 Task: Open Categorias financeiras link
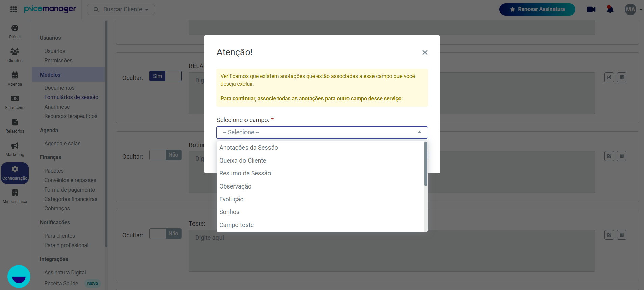coord(71,199)
